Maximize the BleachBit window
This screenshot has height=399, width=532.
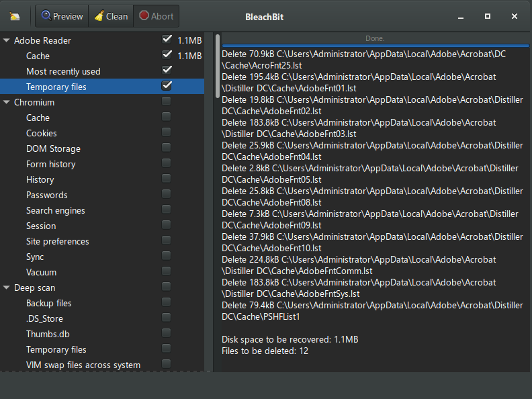488,16
